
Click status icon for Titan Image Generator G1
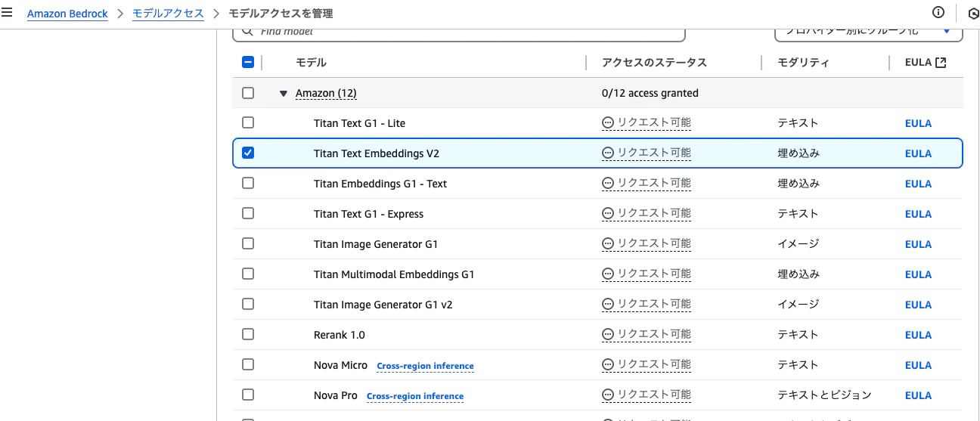pos(608,243)
